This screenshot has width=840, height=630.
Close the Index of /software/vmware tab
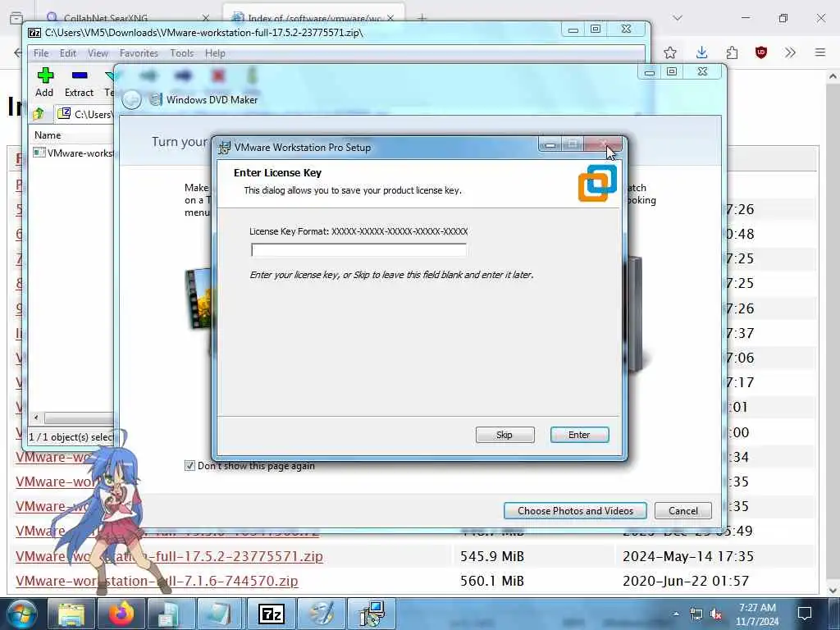click(x=390, y=18)
